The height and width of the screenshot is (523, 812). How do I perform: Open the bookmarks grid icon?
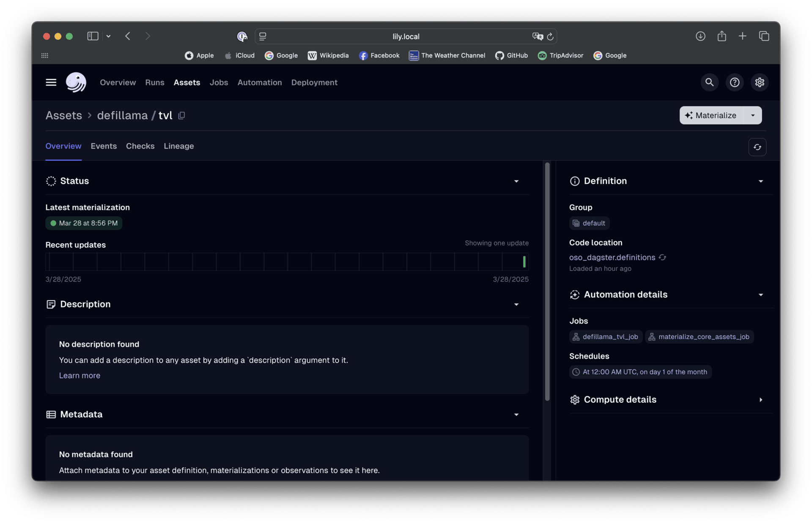[45, 55]
